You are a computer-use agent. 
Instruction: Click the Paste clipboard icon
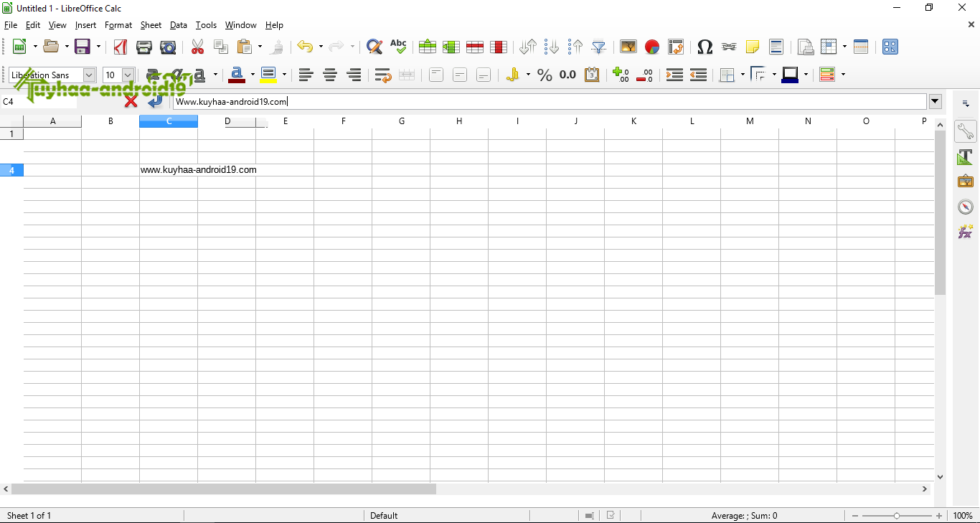click(245, 47)
